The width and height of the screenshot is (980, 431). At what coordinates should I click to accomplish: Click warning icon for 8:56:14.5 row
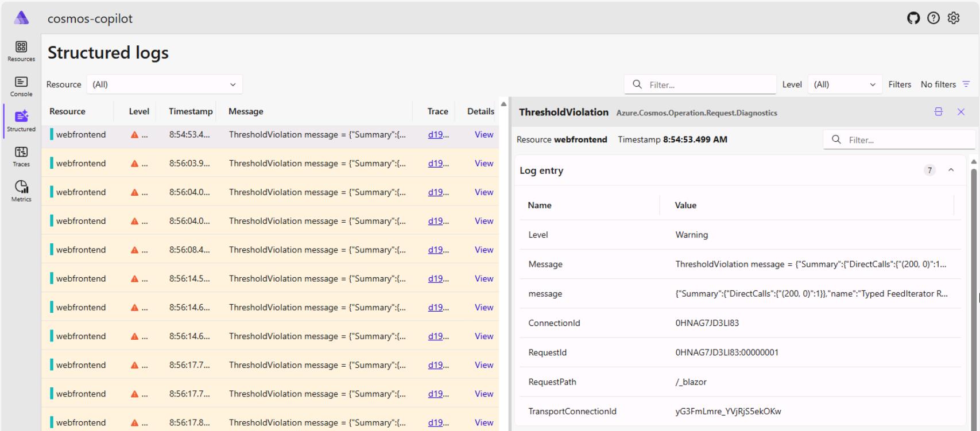tap(134, 278)
